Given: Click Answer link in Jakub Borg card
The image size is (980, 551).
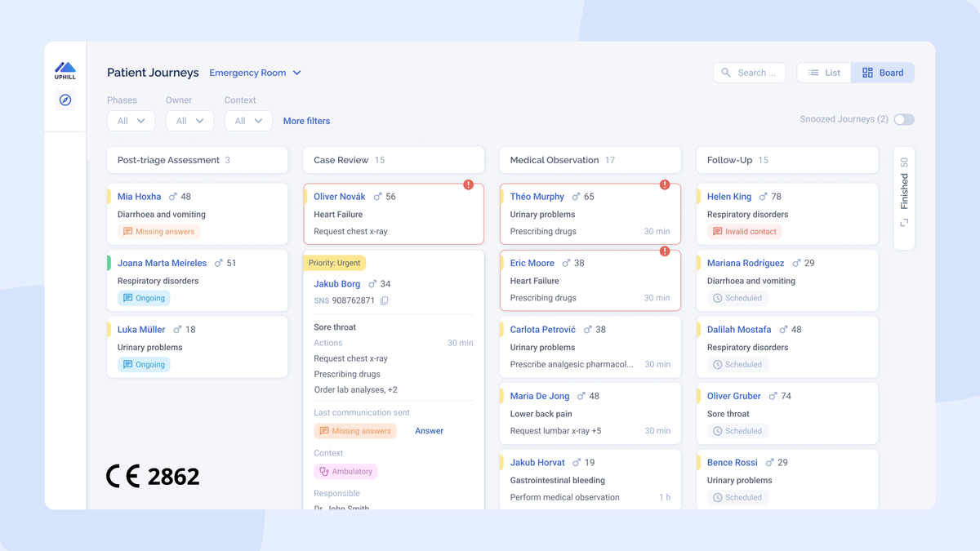Looking at the screenshot, I should 429,431.
